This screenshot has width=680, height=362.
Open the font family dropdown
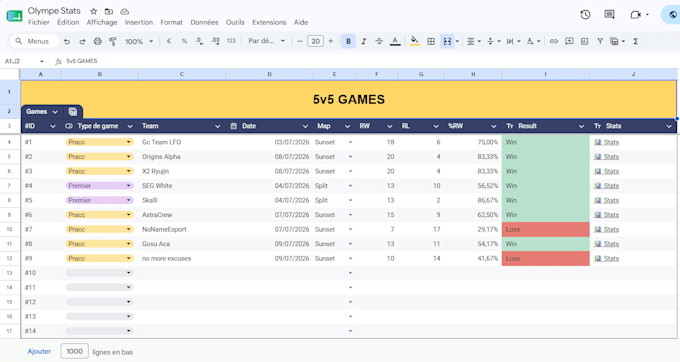tap(266, 41)
